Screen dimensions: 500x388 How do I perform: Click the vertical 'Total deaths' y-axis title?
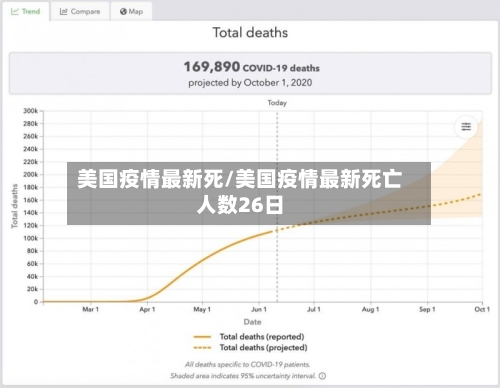(x=14, y=206)
